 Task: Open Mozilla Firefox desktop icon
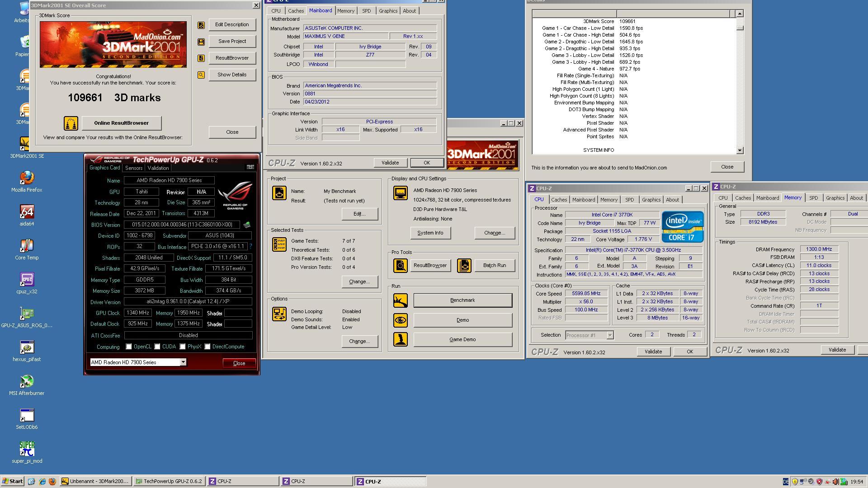tap(27, 181)
